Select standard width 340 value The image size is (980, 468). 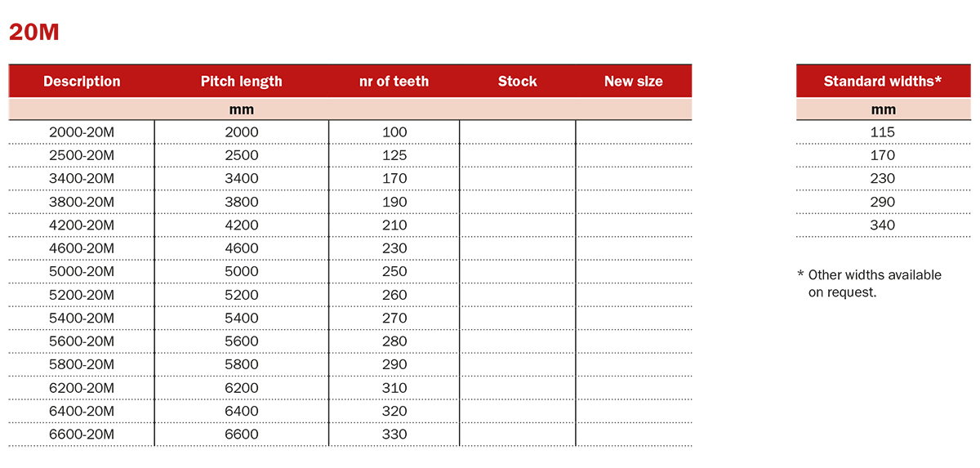(883, 225)
